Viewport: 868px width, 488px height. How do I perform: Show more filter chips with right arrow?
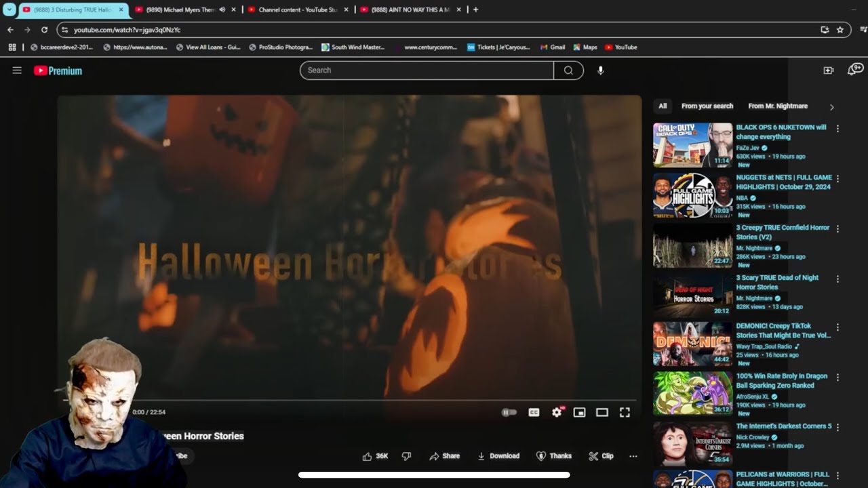(x=832, y=107)
